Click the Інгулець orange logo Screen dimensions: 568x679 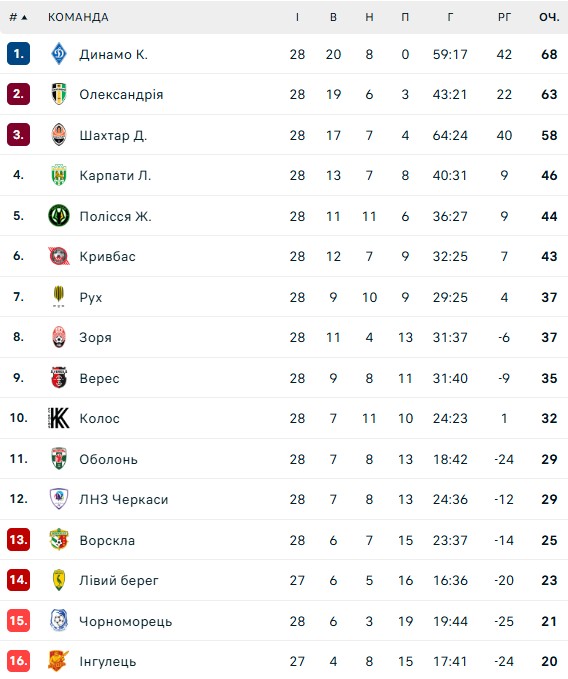[58, 661]
